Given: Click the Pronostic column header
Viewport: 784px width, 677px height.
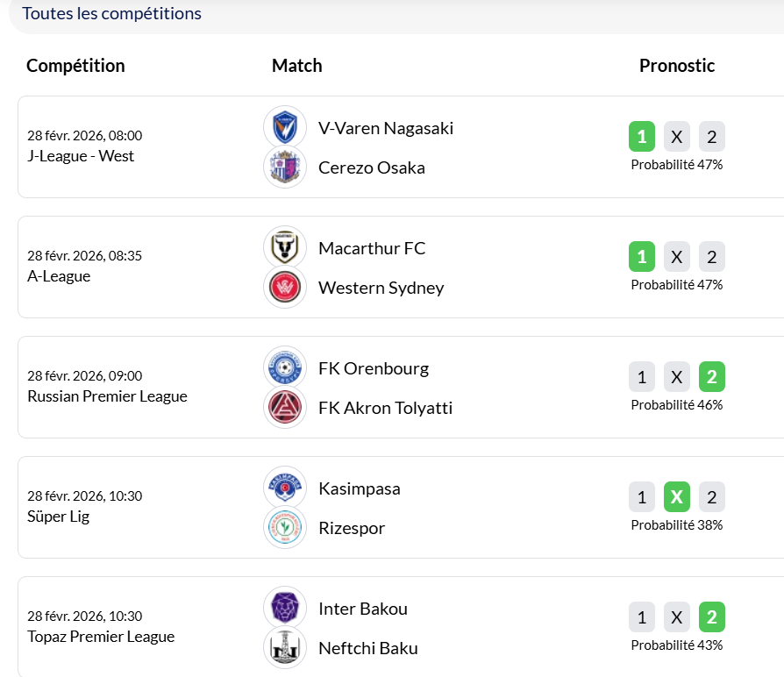Looking at the screenshot, I should tap(676, 66).
